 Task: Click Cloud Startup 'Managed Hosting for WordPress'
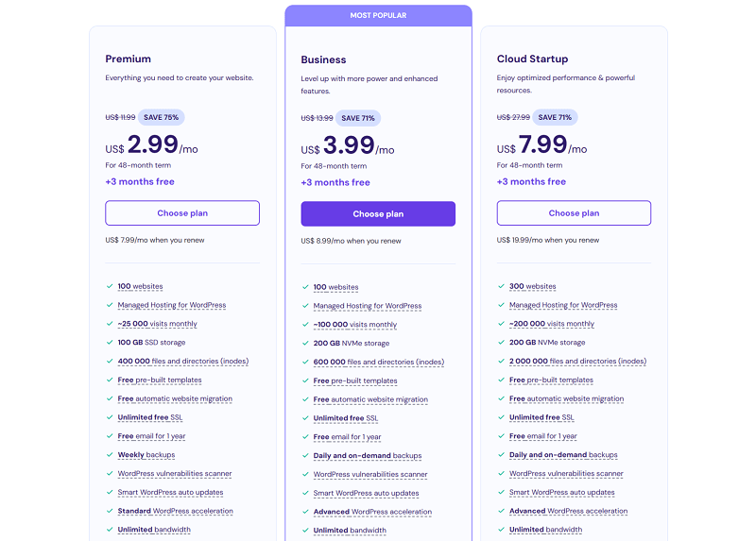[x=563, y=305]
